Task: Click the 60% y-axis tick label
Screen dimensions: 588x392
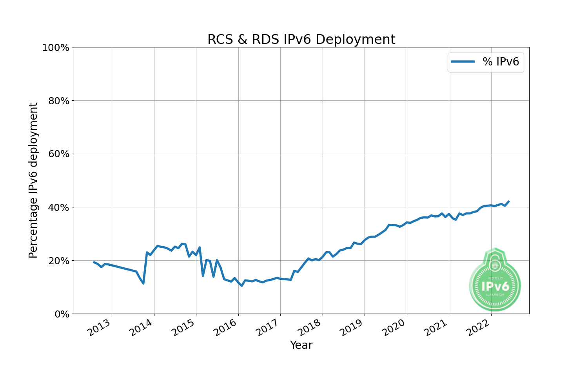Action: (x=58, y=154)
